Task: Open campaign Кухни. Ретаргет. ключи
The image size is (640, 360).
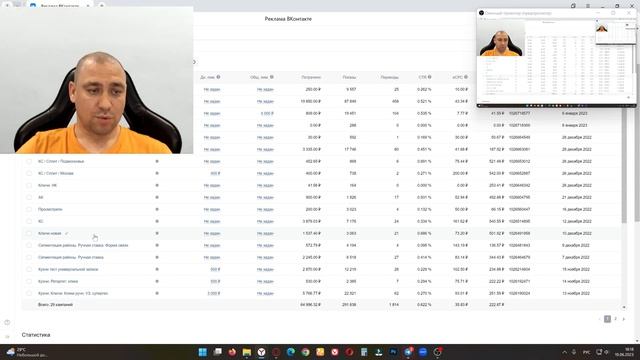Action: coord(58,281)
